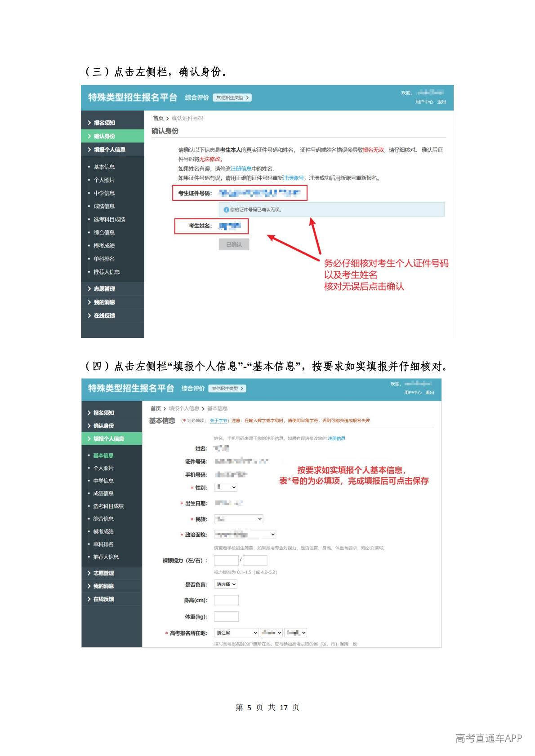
Task: Select highlighted green 填报个人信息 sidebar item
Action: pos(111,438)
